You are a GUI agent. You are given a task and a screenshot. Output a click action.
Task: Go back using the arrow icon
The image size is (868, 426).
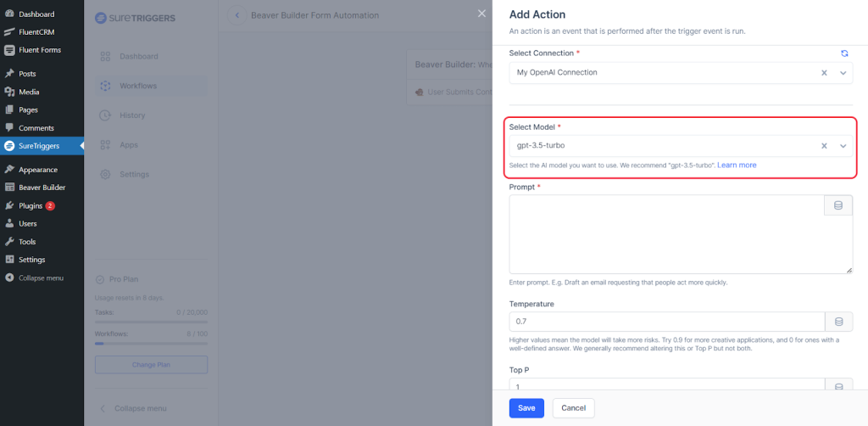[236, 15]
